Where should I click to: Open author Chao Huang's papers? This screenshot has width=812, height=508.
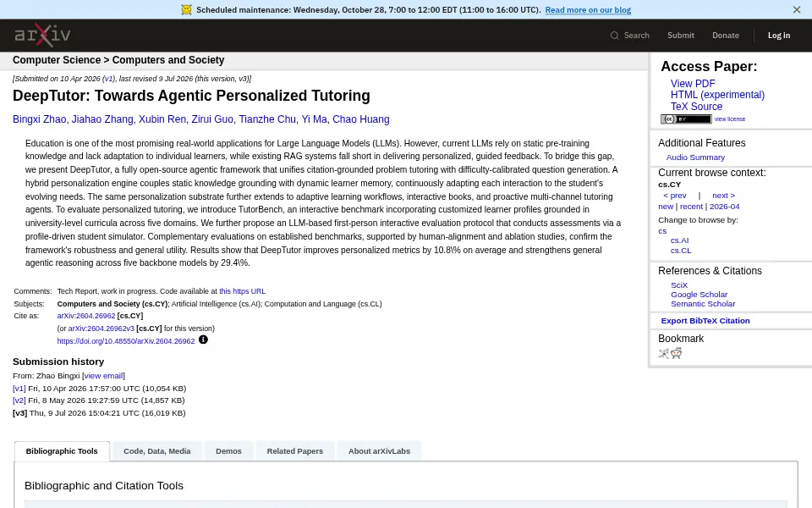360,119
